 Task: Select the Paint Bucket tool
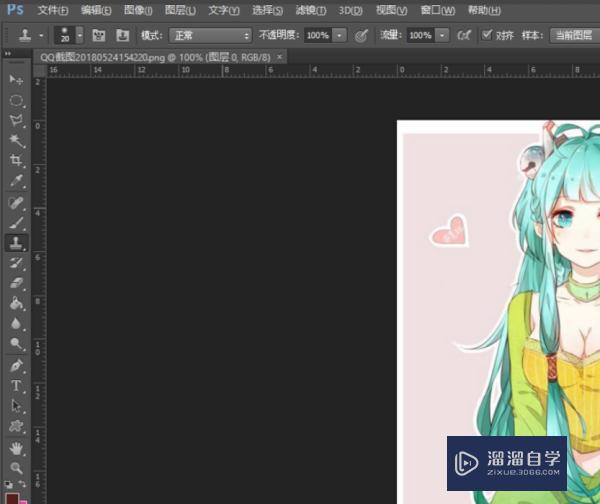click(16, 304)
